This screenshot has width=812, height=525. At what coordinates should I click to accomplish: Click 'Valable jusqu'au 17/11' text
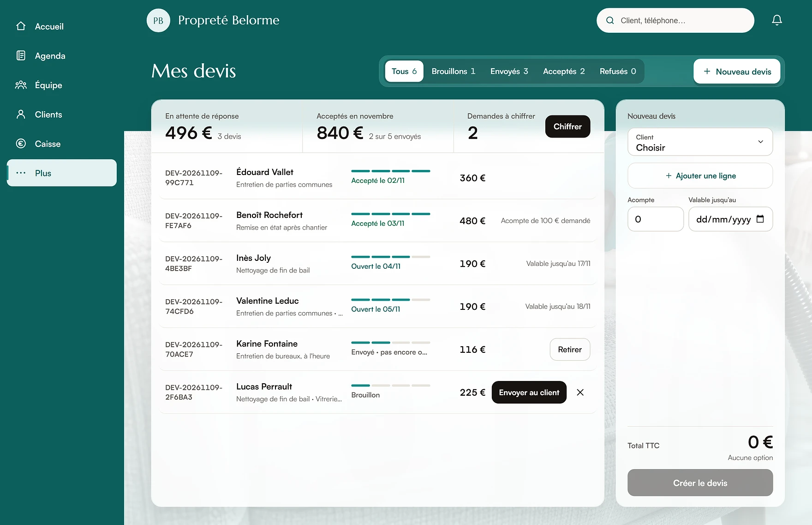point(558,264)
